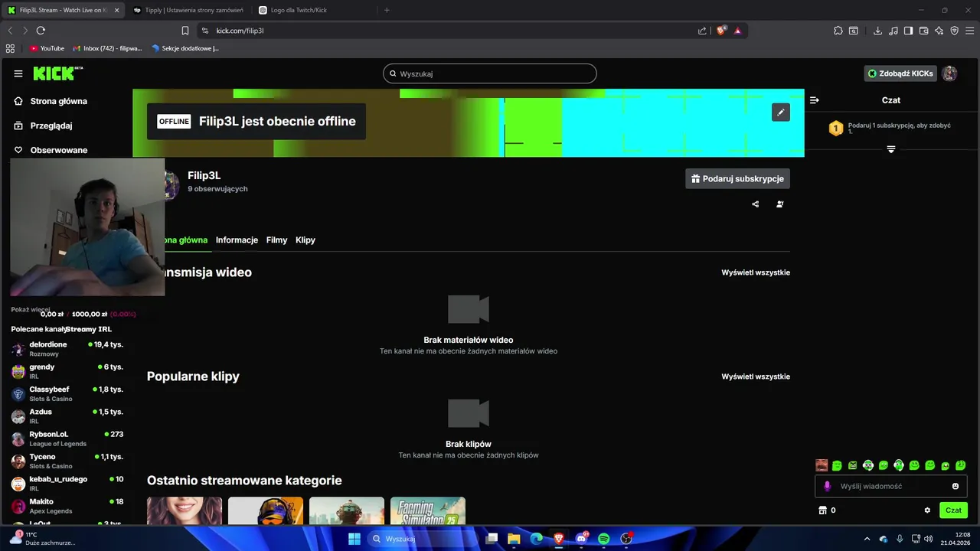Click the user-plus icon beside share
Screen dimensions: 980x551
pyautogui.click(x=779, y=204)
